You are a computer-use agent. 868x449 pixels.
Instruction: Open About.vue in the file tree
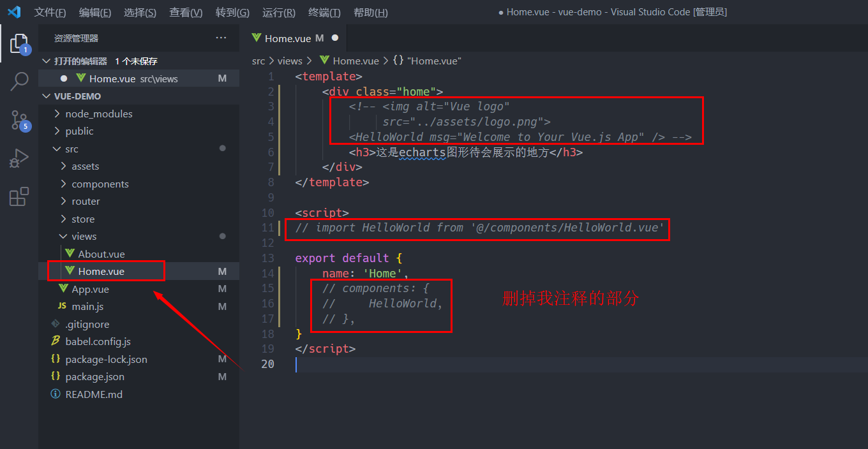101,254
